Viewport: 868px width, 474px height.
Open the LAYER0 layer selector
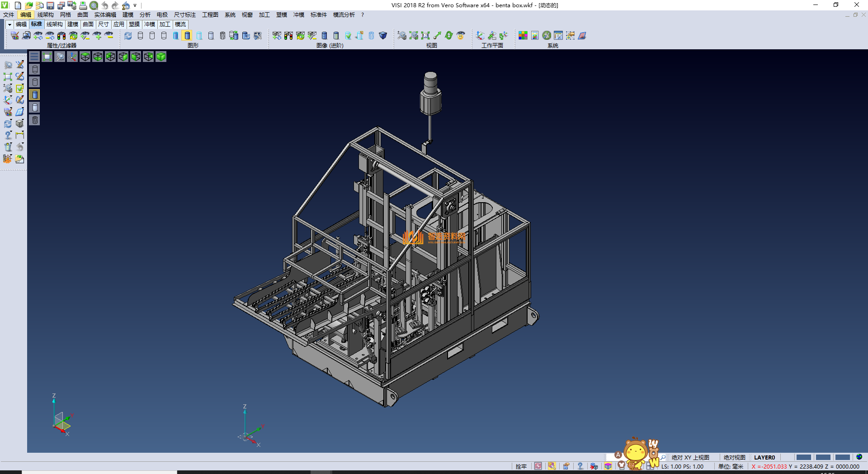tap(764, 457)
